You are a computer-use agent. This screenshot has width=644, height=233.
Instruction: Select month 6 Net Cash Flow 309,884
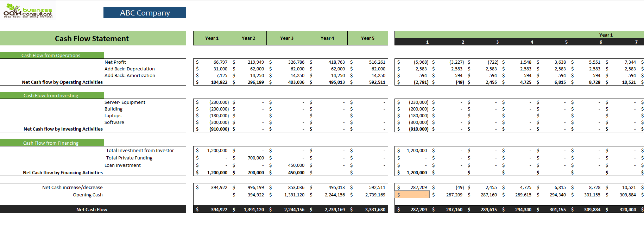(593, 209)
